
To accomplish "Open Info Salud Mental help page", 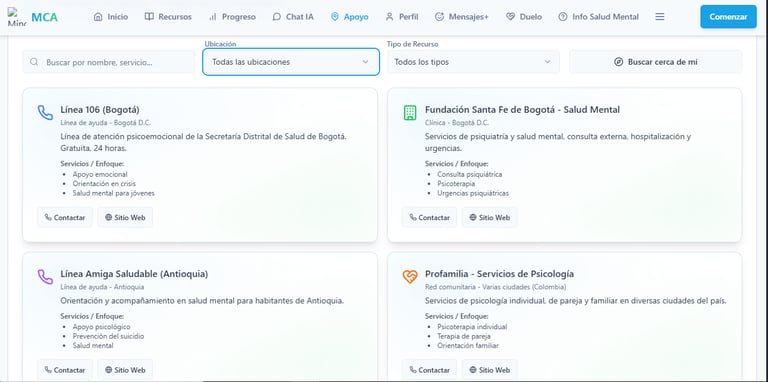I will pos(598,17).
